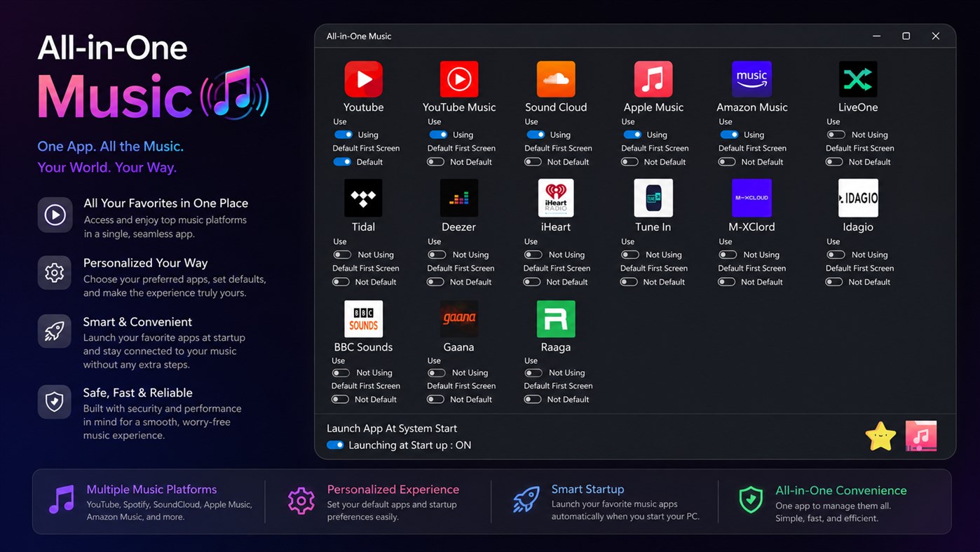Click the Gaana app icon
This screenshot has width=980, height=552.
459,318
